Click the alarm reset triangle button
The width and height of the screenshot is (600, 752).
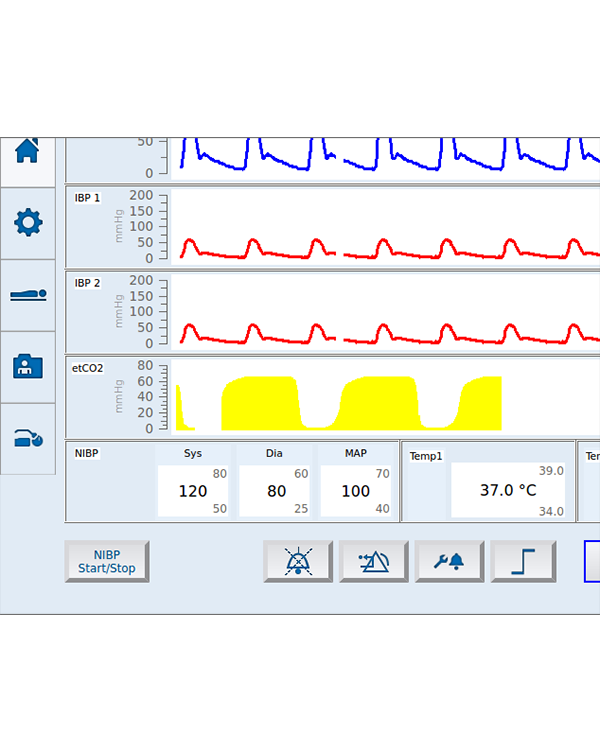tap(374, 562)
